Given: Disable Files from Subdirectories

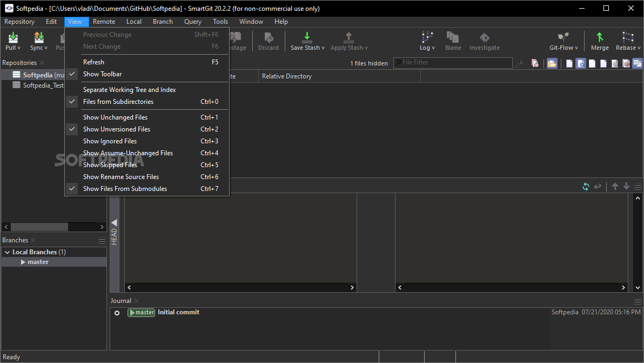Looking at the screenshot, I should [146, 102].
